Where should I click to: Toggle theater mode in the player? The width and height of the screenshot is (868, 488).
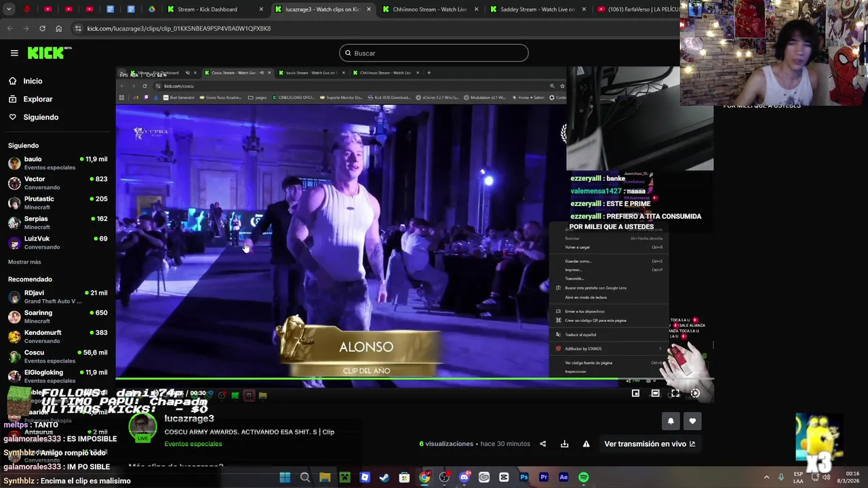click(x=655, y=393)
